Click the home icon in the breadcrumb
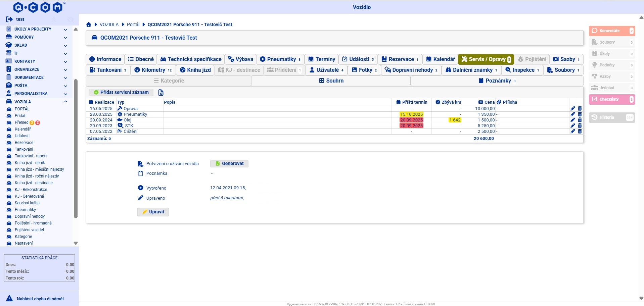This screenshot has width=644, height=306. (89, 24)
